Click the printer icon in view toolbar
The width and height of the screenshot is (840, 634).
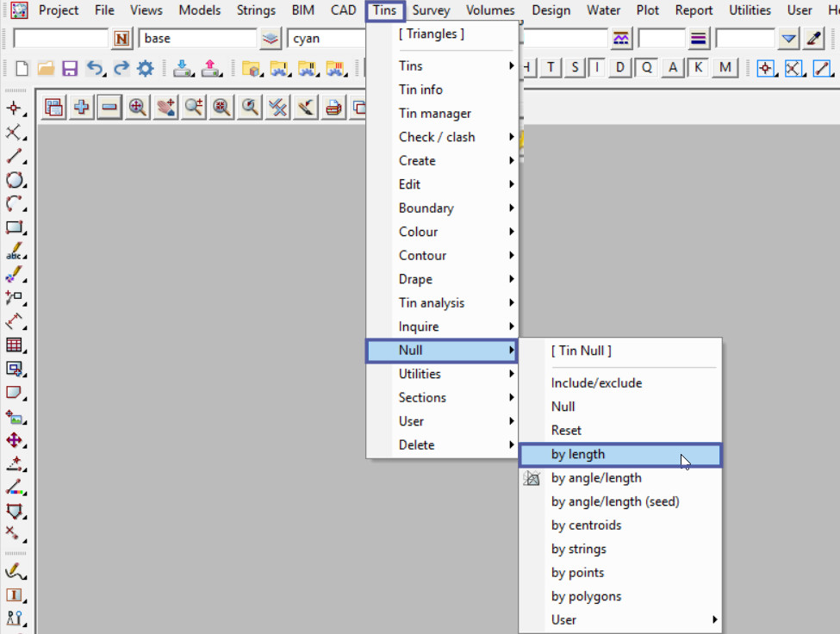tap(333, 108)
